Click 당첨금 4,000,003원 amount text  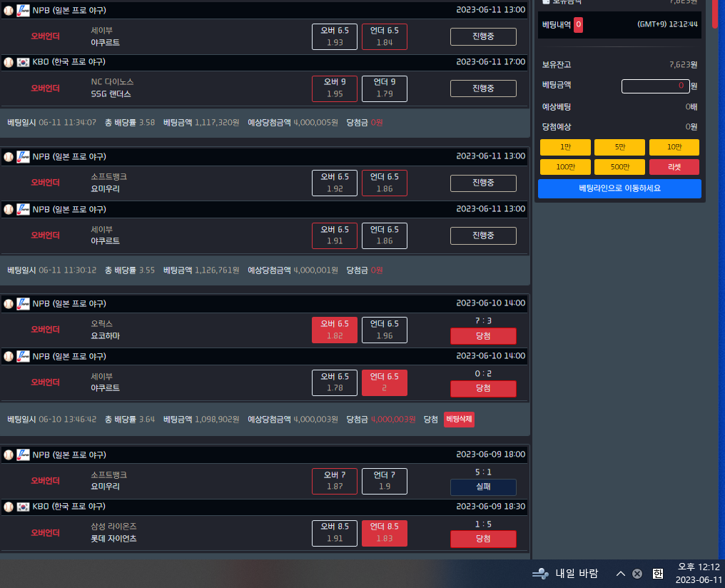point(393,420)
